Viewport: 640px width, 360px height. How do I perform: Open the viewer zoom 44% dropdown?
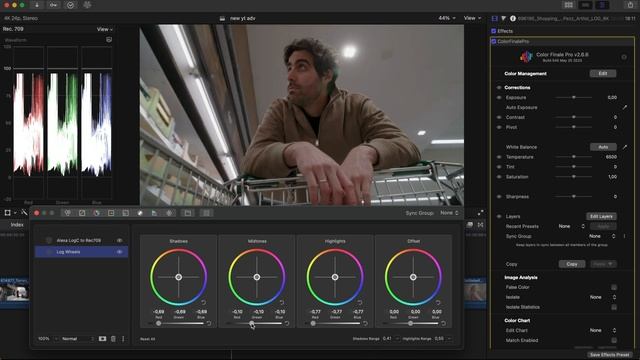pyautogui.click(x=447, y=18)
